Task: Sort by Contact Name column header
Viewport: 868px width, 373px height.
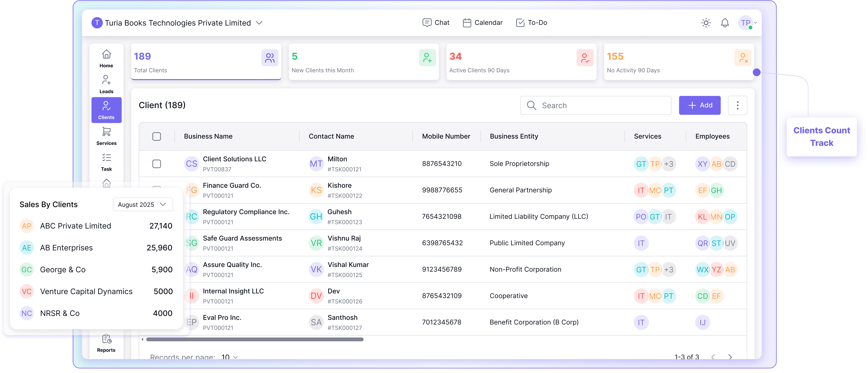Action: pyautogui.click(x=331, y=136)
